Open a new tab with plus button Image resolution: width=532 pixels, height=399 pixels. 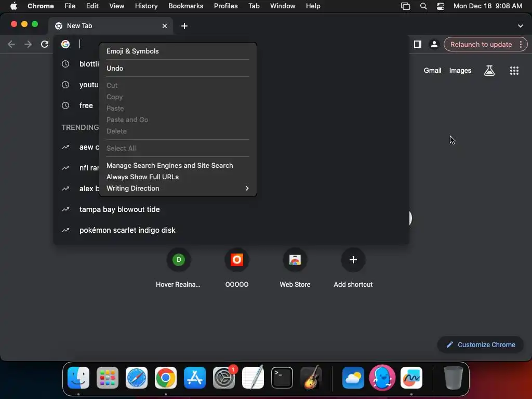pos(184,26)
